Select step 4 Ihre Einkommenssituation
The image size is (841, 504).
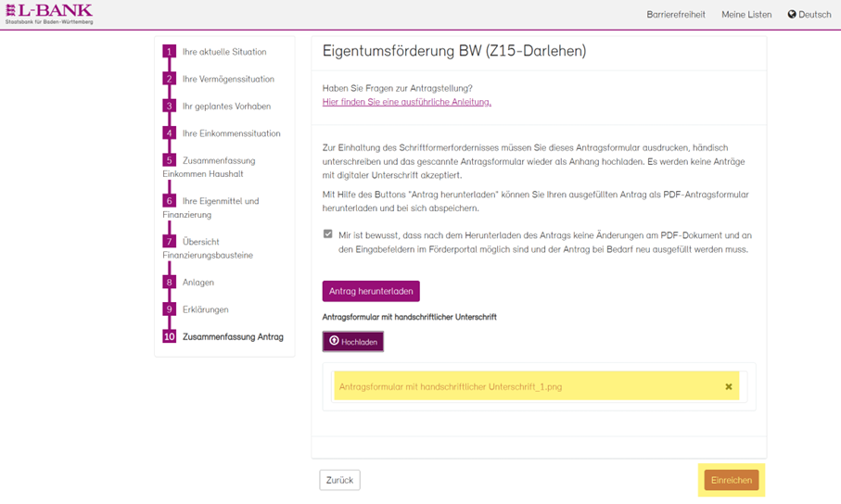[231, 133]
